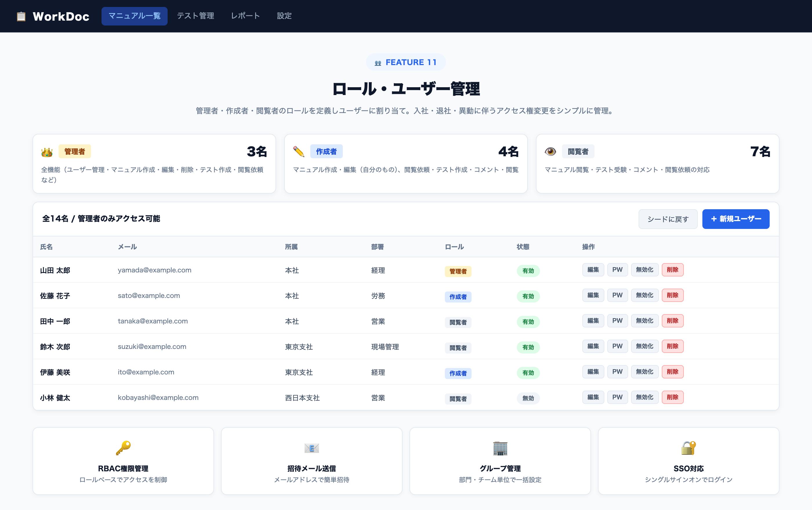Delete user 伊藤 美咲
812x510 pixels.
click(x=673, y=372)
